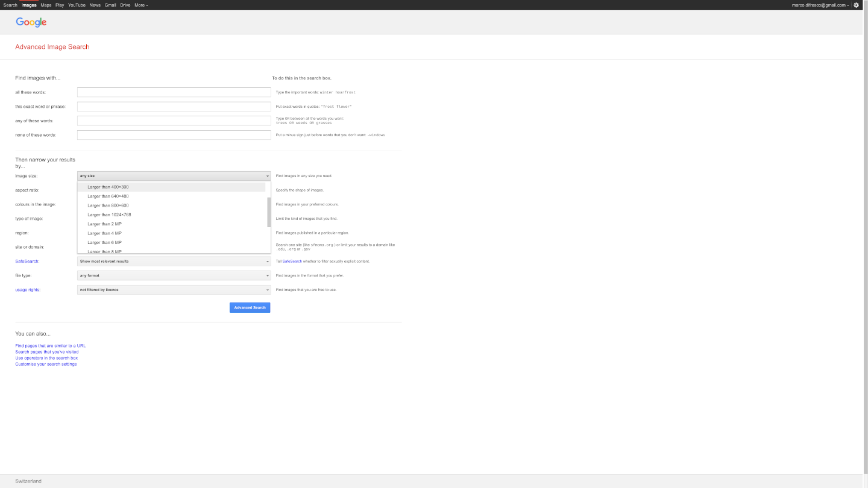
Task: Click the Google logo
Action: coord(31,22)
